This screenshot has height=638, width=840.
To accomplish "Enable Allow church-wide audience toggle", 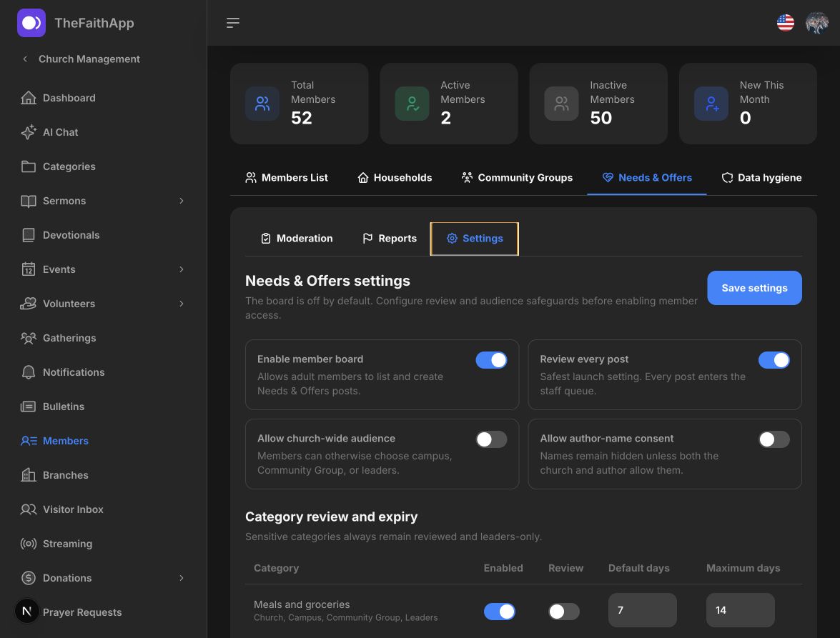I will pyautogui.click(x=491, y=439).
